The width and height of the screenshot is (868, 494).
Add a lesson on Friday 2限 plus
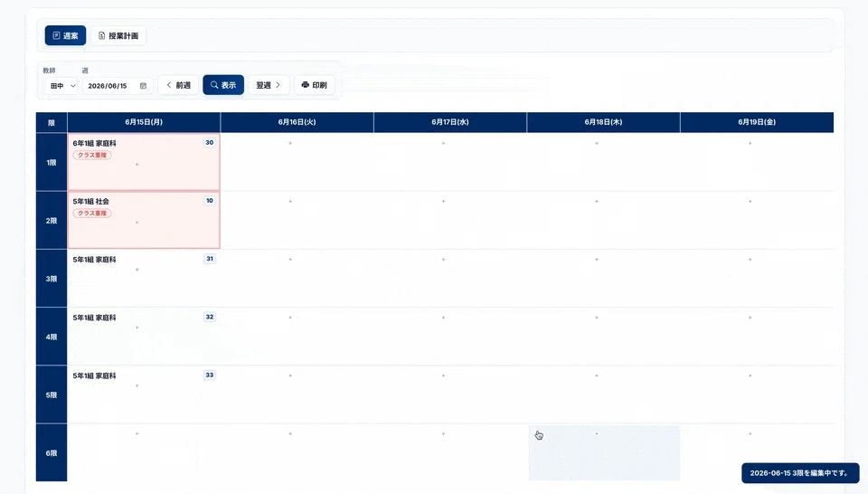(x=750, y=202)
